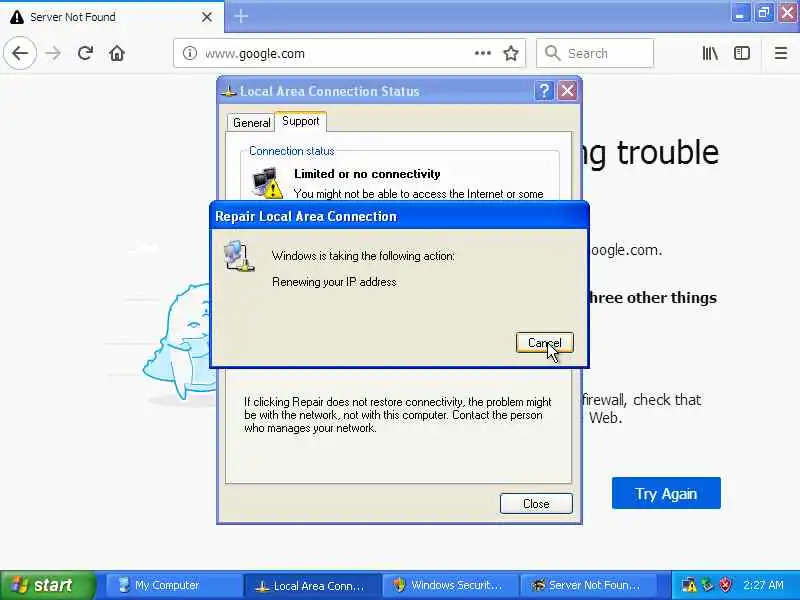Open page actions three-dot menu
Viewport: 800px width, 600px height.
click(482, 53)
